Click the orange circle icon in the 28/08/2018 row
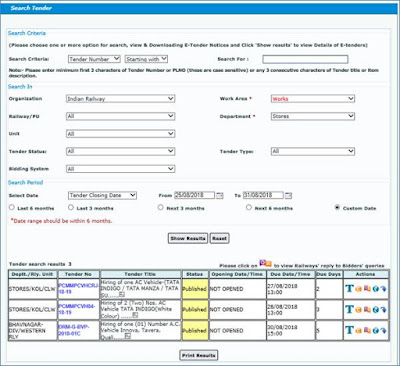The image size is (400, 366). (x=359, y=310)
